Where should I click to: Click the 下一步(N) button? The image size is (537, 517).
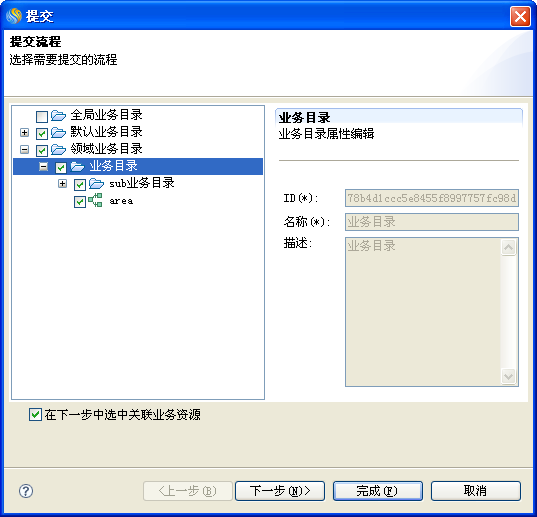[x=280, y=491]
